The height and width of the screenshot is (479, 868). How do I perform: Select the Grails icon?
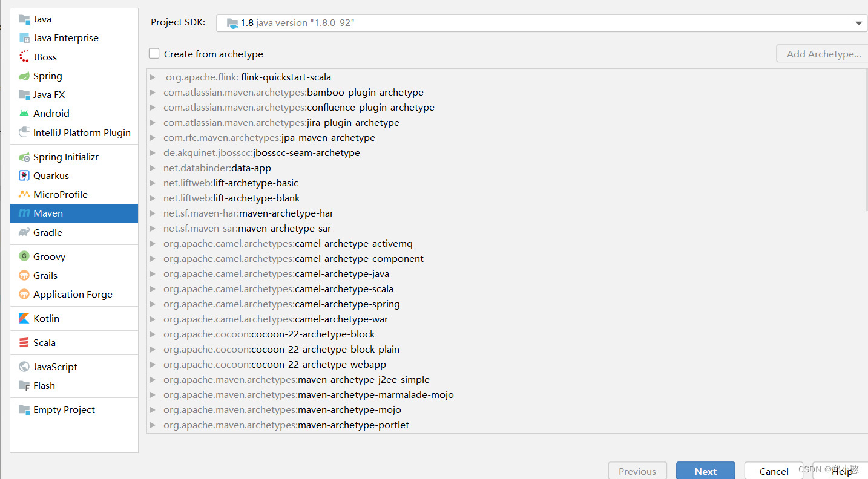click(x=24, y=275)
